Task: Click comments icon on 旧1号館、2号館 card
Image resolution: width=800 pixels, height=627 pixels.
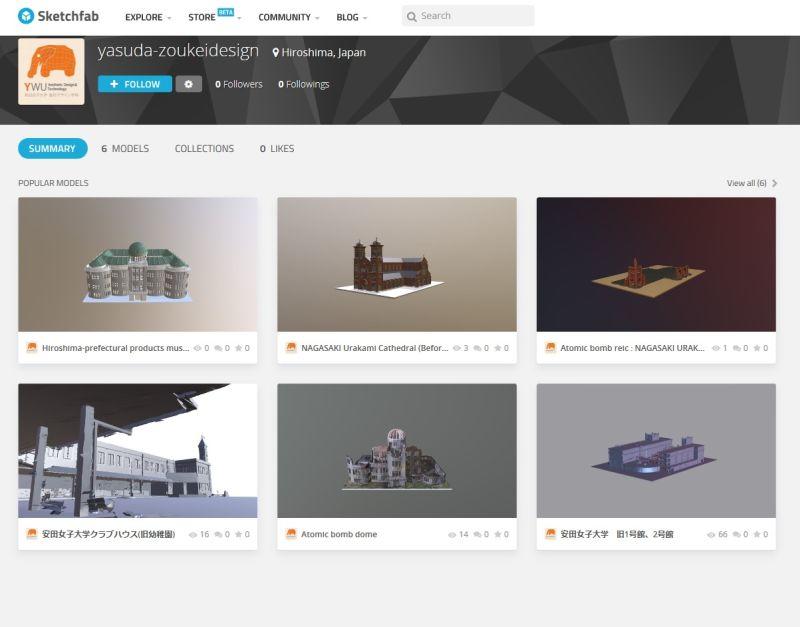Action: tap(737, 535)
